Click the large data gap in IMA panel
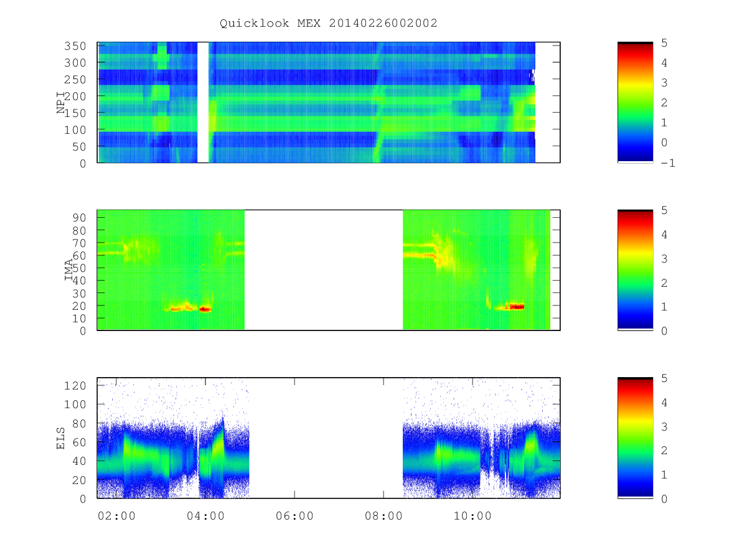This screenshot has width=747, height=560. pos(324,270)
